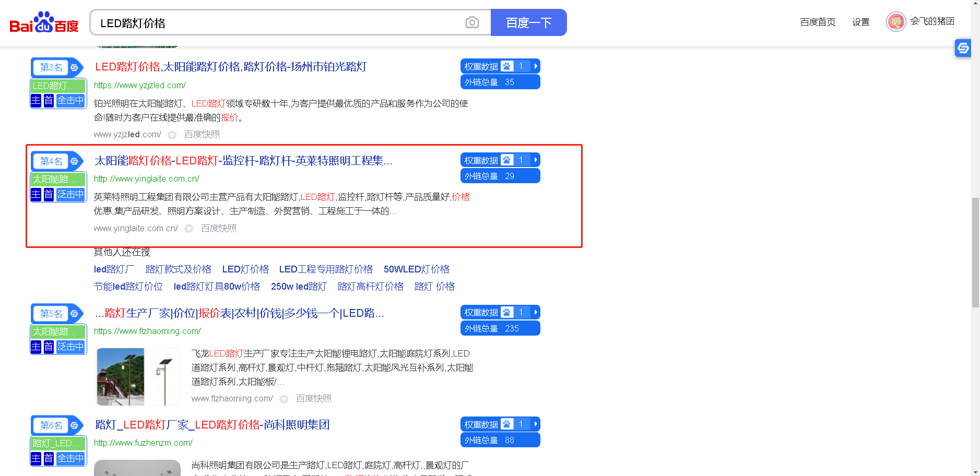The image size is (980, 476).
Task: Click related search 路灯款式及价格
Action: pos(179,269)
